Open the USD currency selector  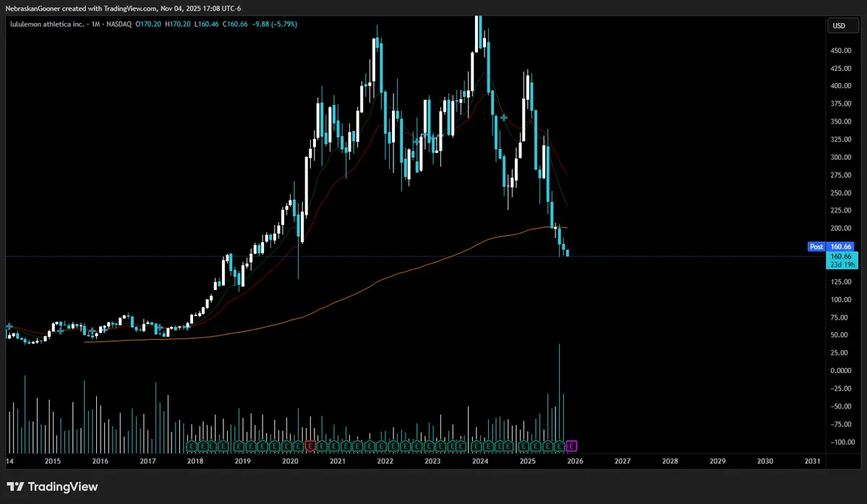click(x=842, y=26)
